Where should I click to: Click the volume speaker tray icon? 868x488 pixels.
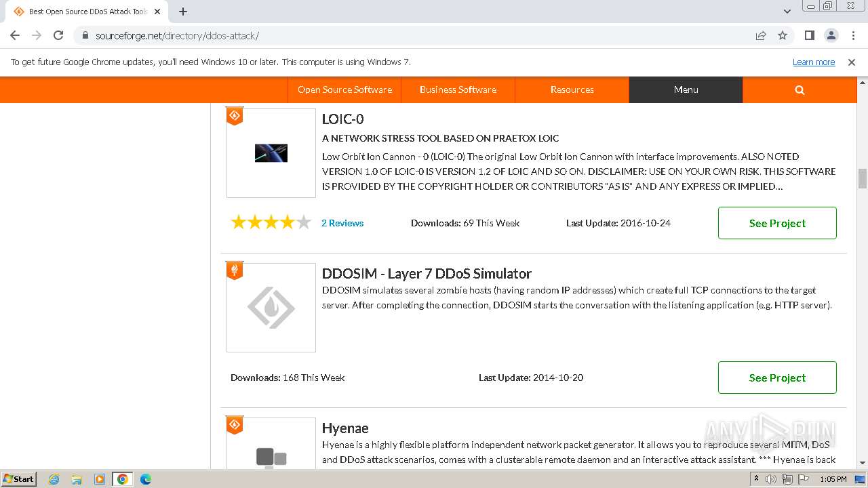[771, 479]
